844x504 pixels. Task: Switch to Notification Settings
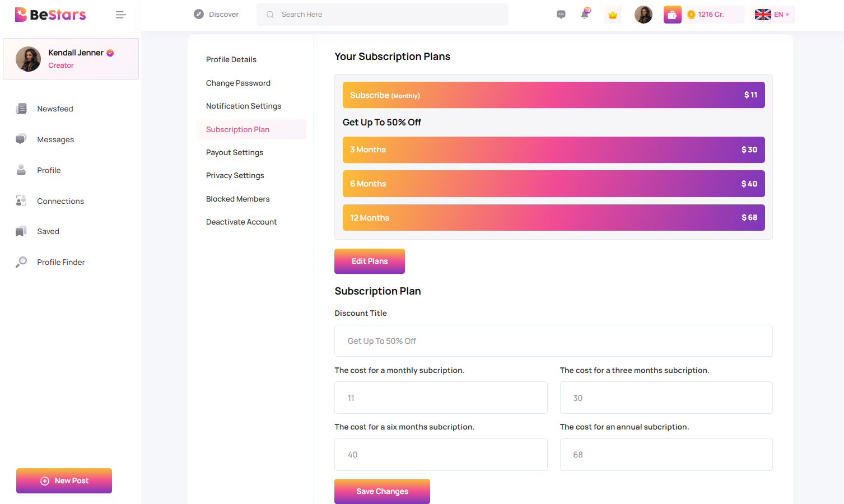[243, 106]
